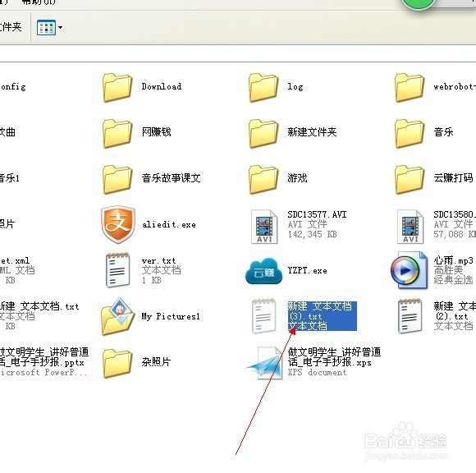Image resolution: width=476 pixels, height=473 pixels.
Task: Click the YZPT.exe cloud icon
Action: [263, 271]
